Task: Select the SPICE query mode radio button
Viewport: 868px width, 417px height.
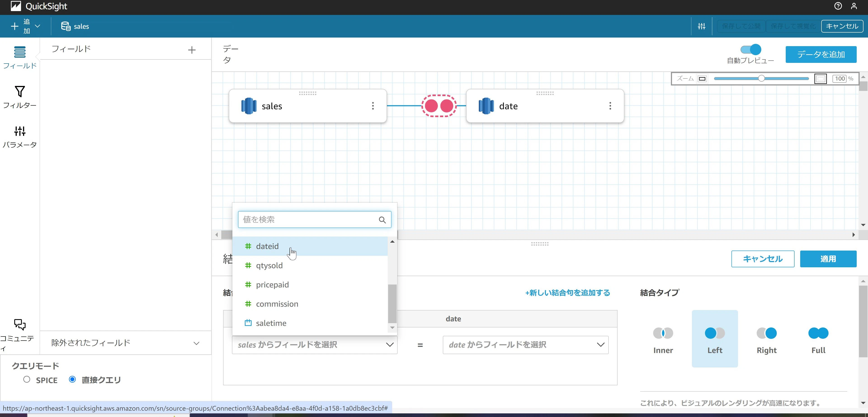Action: (27, 379)
